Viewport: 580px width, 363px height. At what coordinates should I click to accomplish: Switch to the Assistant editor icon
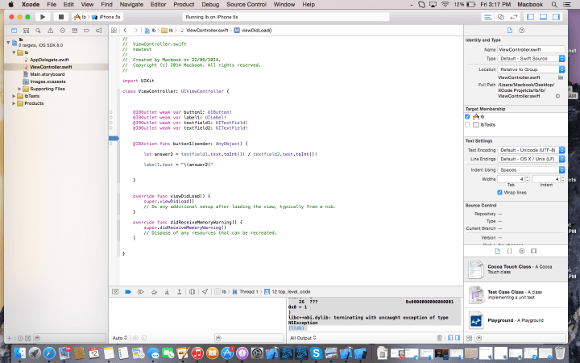(501, 17)
